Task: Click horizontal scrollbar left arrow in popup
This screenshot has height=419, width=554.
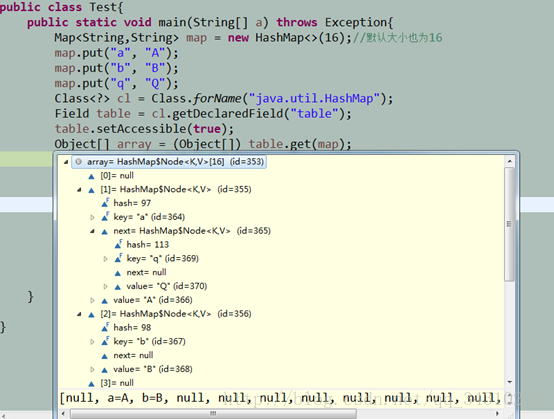Action: [x=63, y=413]
